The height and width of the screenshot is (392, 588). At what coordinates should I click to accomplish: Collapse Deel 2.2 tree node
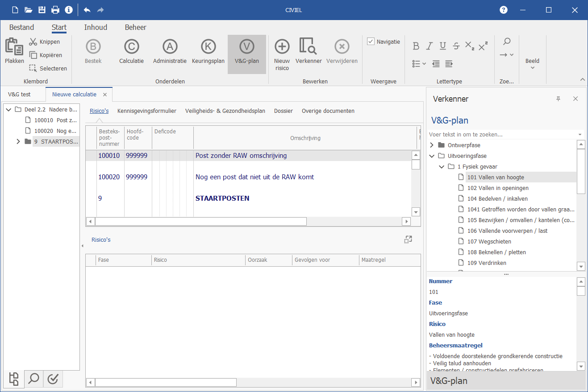[8, 109]
